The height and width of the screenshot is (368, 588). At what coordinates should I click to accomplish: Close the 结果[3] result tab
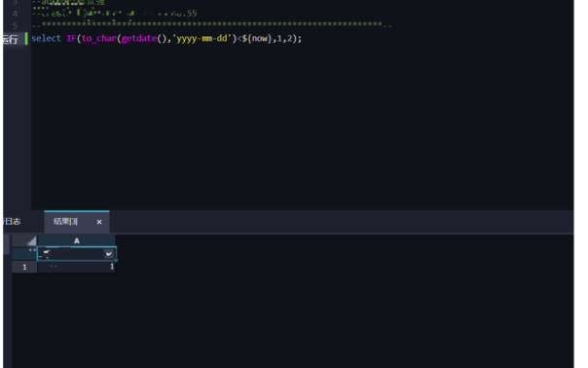(x=99, y=222)
